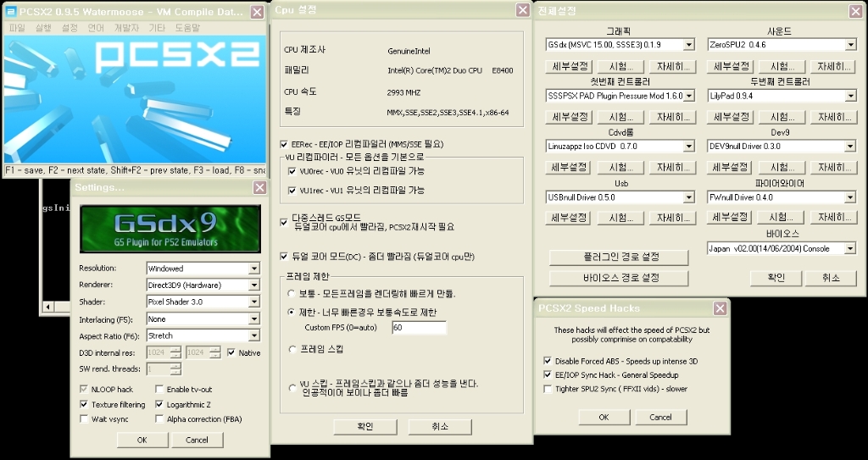Click the Custom FPS input field

[419, 328]
